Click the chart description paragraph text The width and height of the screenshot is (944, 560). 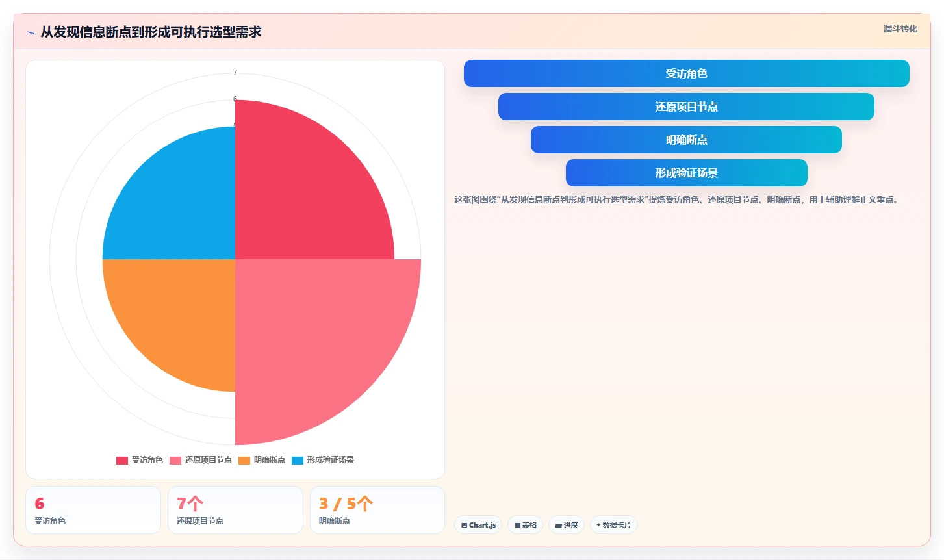pos(678,199)
